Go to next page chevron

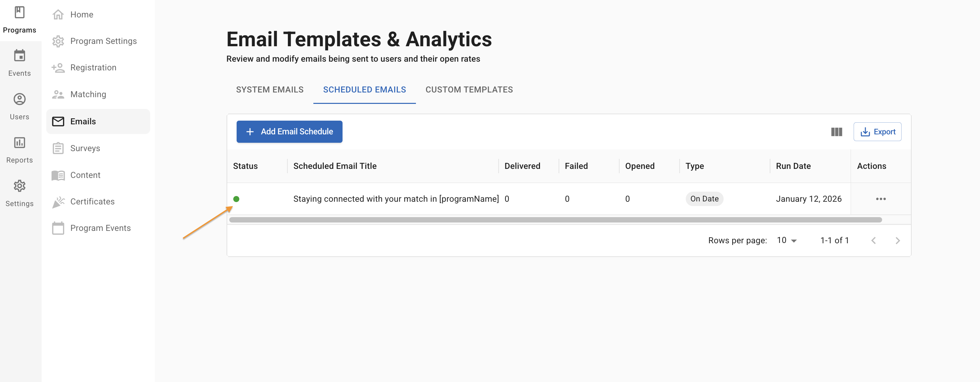click(898, 241)
